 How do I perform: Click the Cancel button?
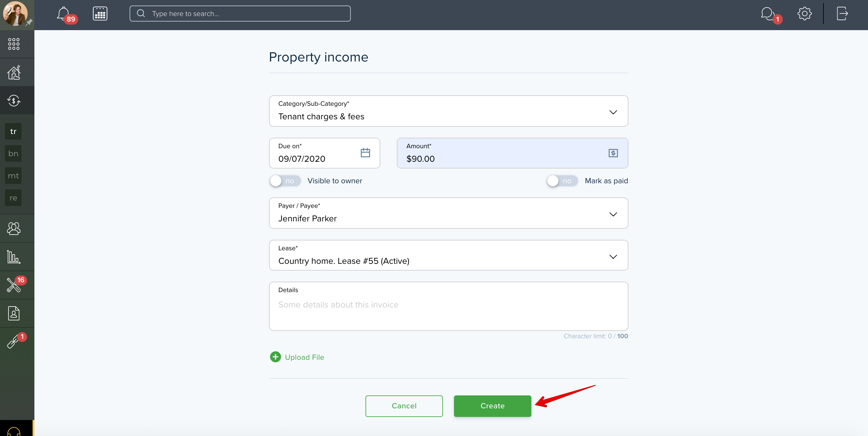click(404, 406)
